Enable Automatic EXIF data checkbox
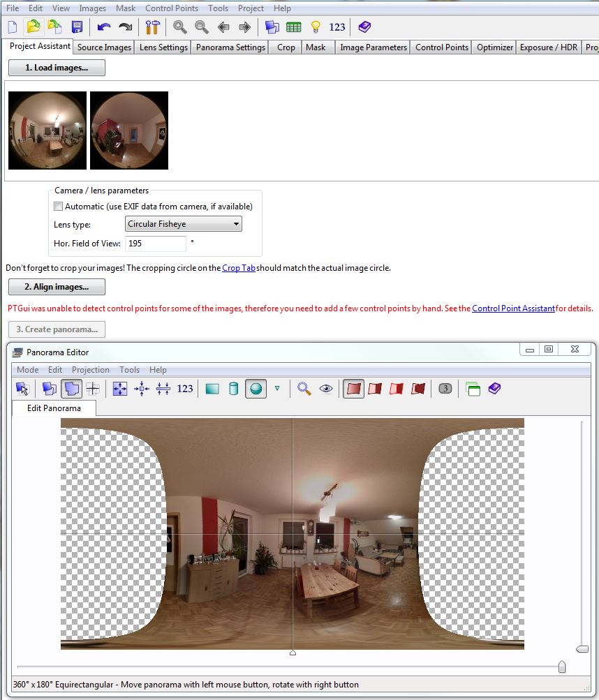Image resolution: width=599 pixels, height=700 pixels. [58, 207]
